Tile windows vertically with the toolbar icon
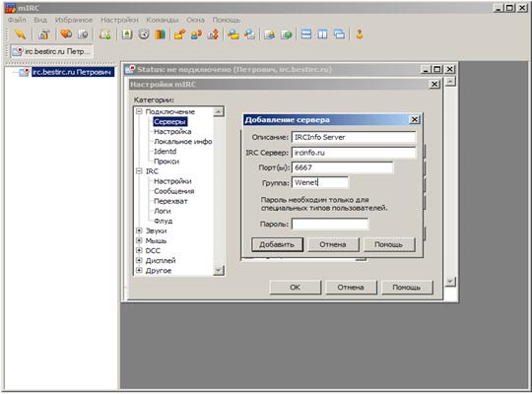 click(x=322, y=34)
